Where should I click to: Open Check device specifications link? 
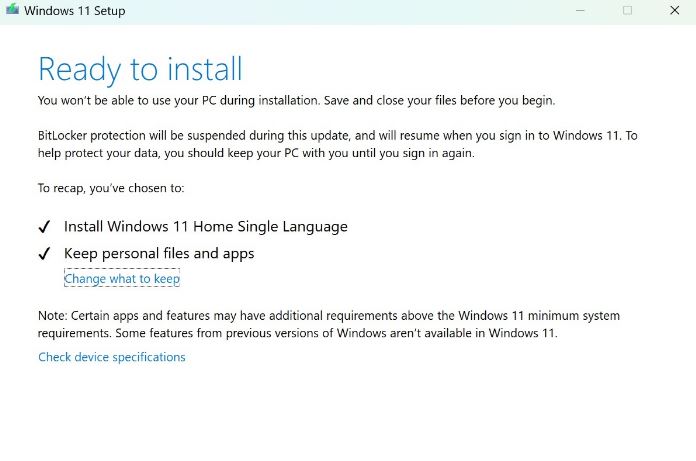(112, 357)
